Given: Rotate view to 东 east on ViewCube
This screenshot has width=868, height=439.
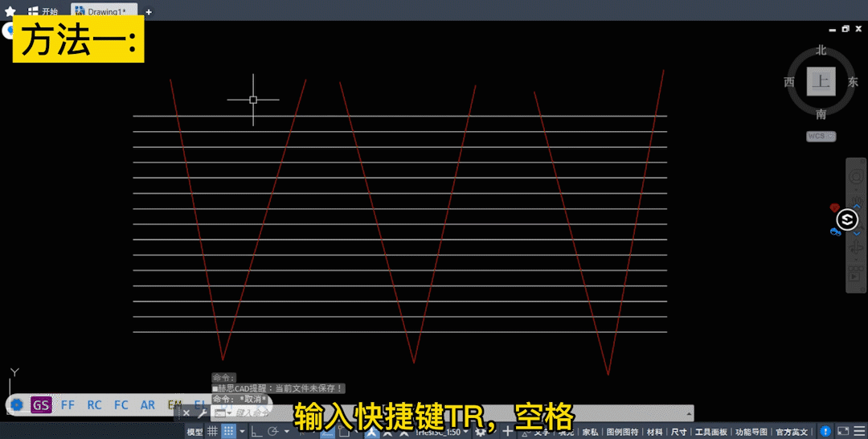Looking at the screenshot, I should click(853, 82).
